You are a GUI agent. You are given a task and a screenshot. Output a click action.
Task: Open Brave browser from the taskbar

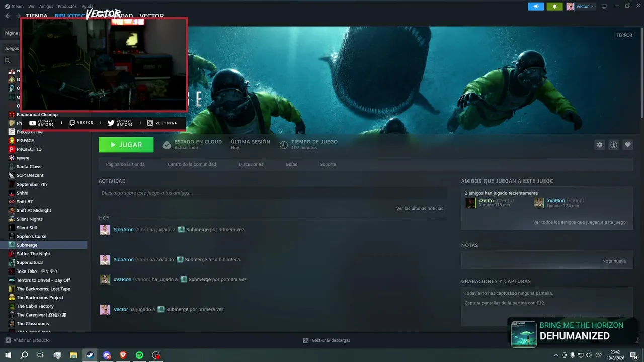123,355
